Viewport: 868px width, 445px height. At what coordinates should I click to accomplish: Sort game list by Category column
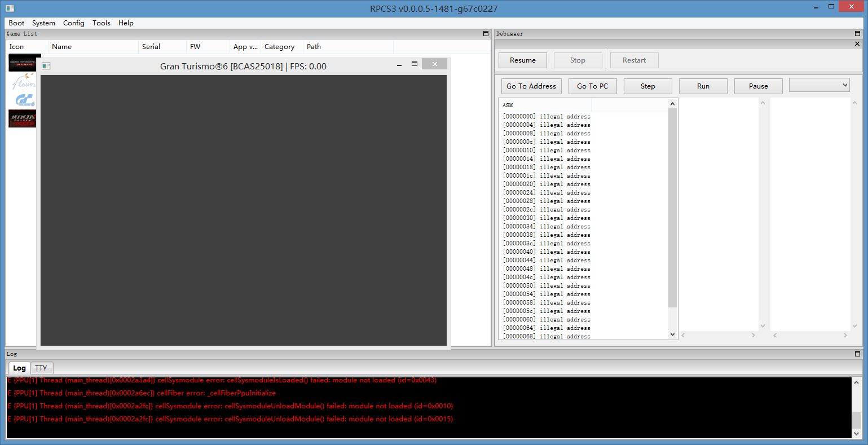[282, 47]
